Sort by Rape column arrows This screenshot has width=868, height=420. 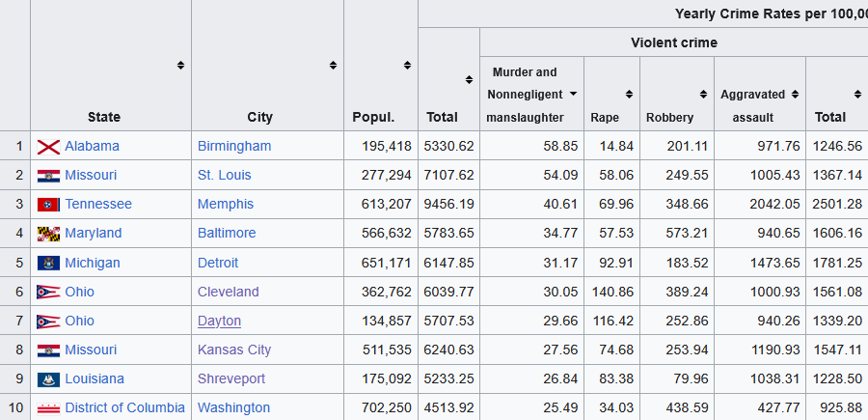[x=629, y=94]
